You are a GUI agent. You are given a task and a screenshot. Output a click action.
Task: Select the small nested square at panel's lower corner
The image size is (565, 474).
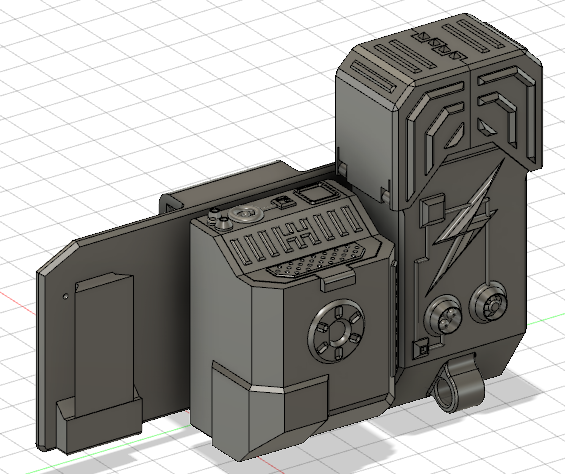point(422,349)
